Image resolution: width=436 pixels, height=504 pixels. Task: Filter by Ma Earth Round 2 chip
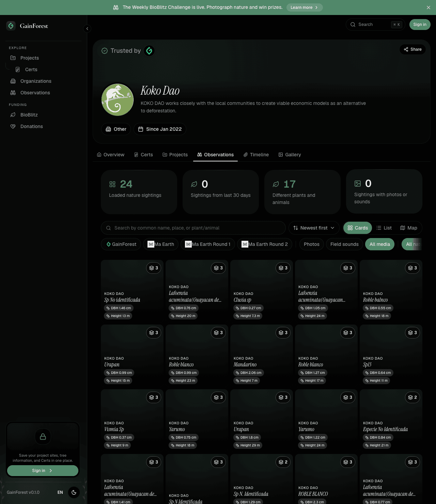265,244
